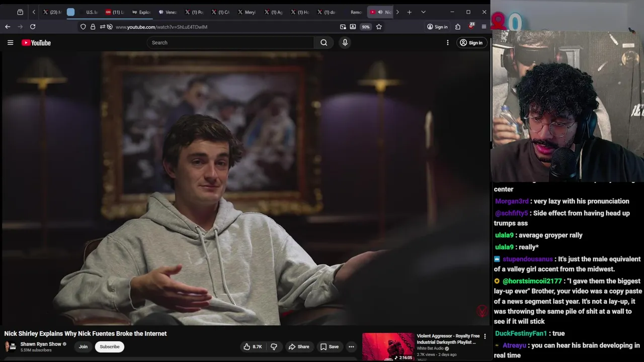Mute the playing YouTube tab speaker icon
Image resolution: width=644 pixels, height=362 pixels.
pyautogui.click(x=380, y=12)
